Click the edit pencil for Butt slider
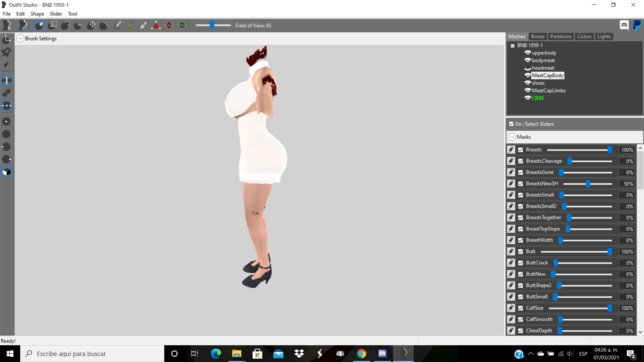The image size is (644, 362). click(x=511, y=251)
